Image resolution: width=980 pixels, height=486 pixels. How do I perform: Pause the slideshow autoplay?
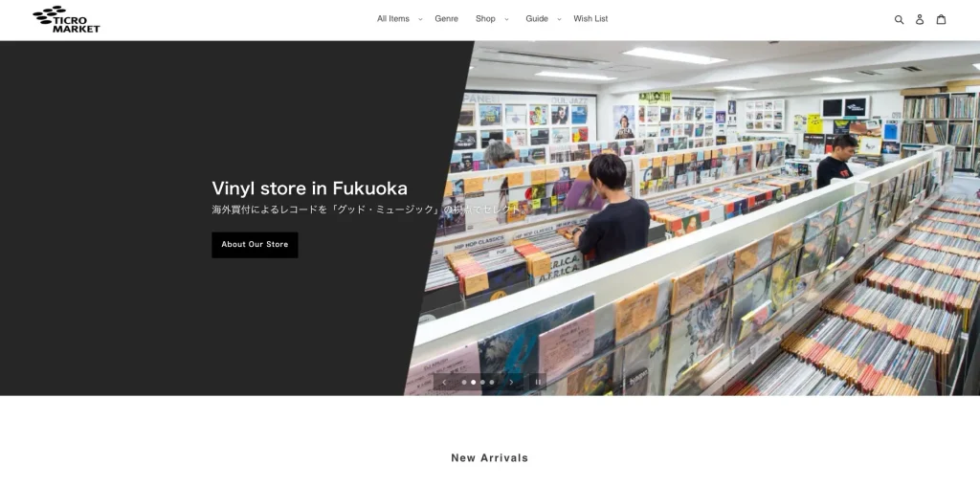tap(538, 383)
